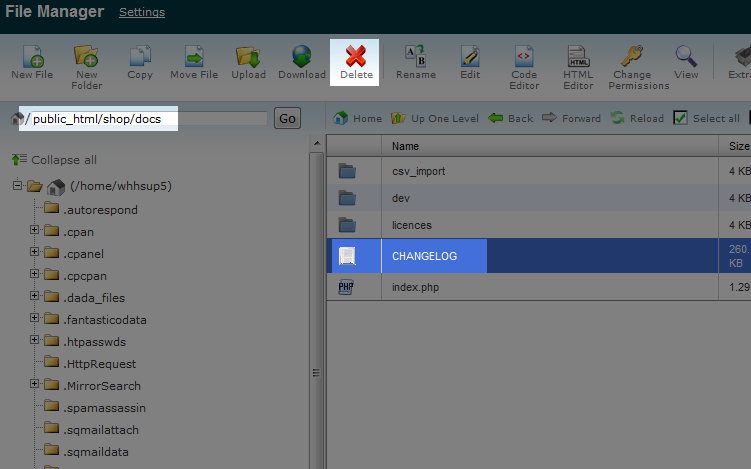The height and width of the screenshot is (469, 751).
Task: Collapse the /home/whhsup5 root node
Action: coord(18,186)
